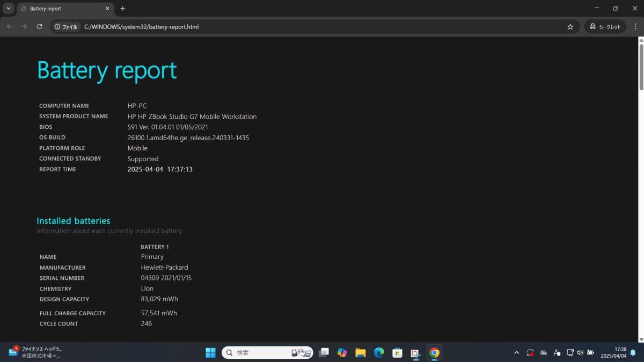Viewport: 644px width, 362px height.
Task: Click 'Information about each currently installed battery' subtitle
Action: (109, 231)
